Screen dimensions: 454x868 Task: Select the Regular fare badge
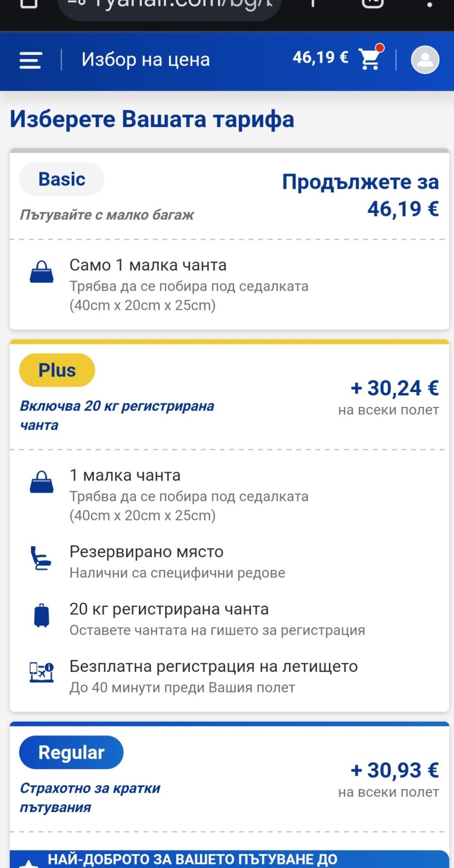(71, 752)
